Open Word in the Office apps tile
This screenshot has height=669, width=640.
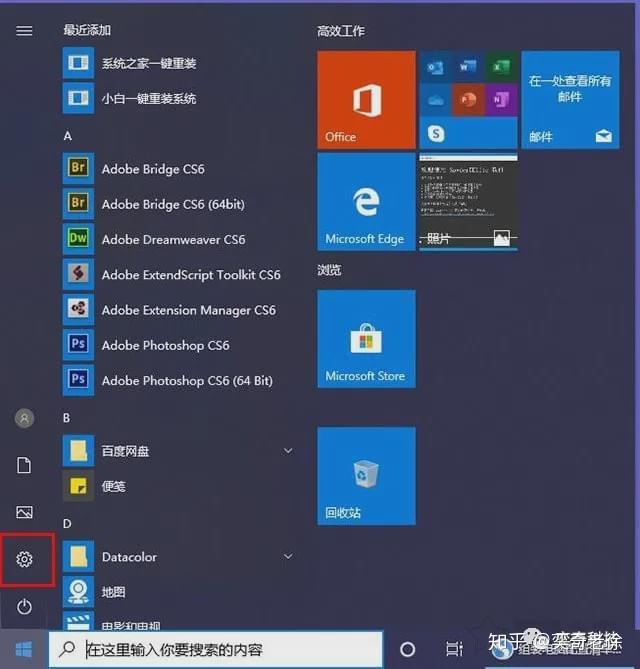468,67
